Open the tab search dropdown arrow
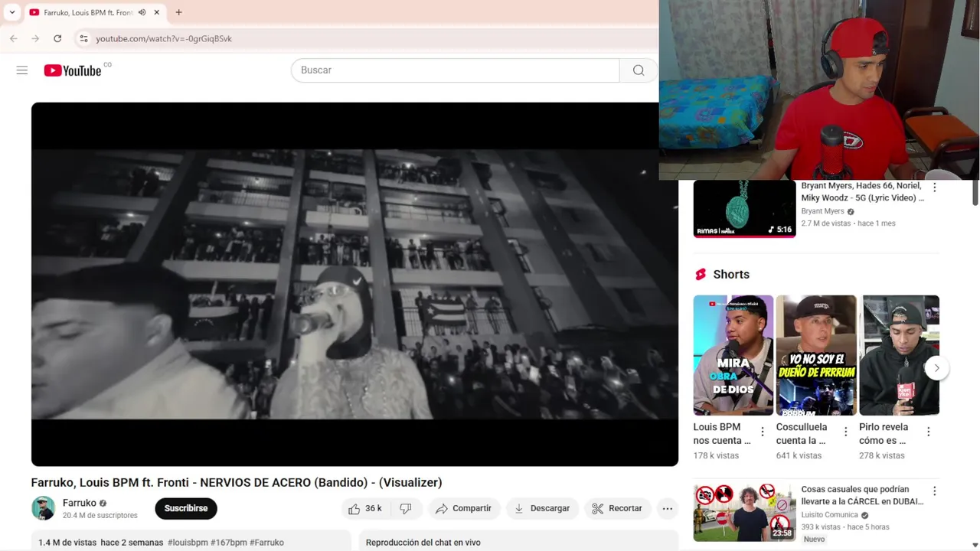This screenshot has width=980, height=551. point(11,12)
